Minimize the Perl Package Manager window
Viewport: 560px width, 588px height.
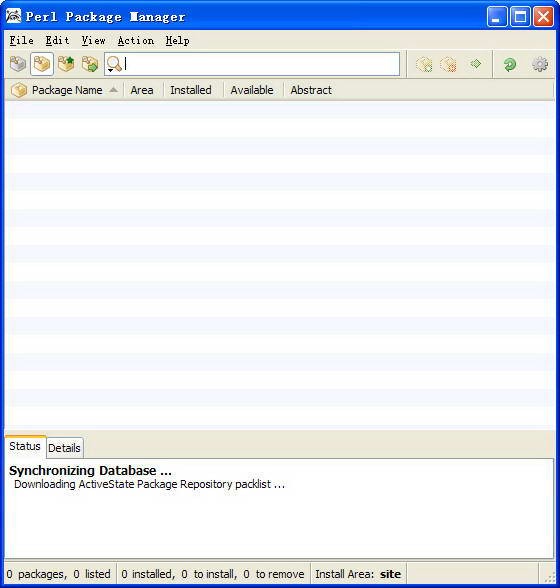coord(497,16)
